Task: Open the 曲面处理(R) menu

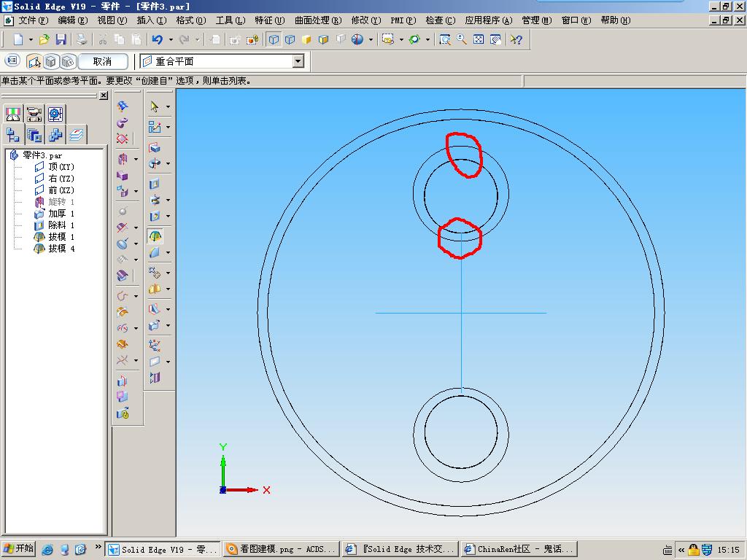Action: tap(318, 20)
